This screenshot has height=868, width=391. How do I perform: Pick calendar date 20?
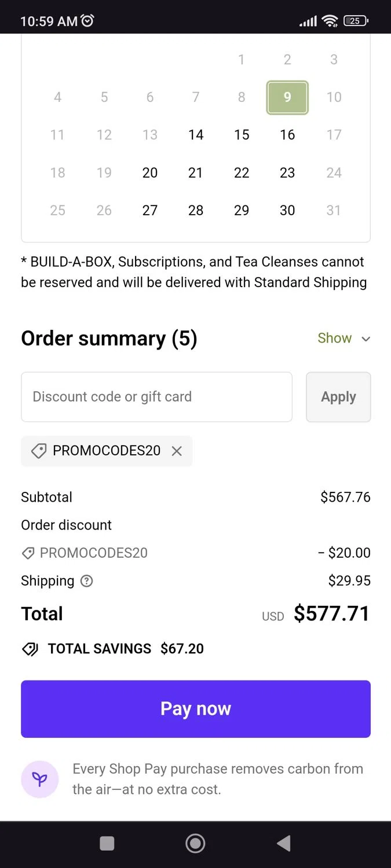click(150, 173)
